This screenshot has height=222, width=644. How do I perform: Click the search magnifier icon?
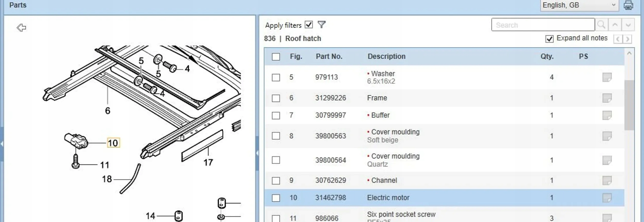601,25
